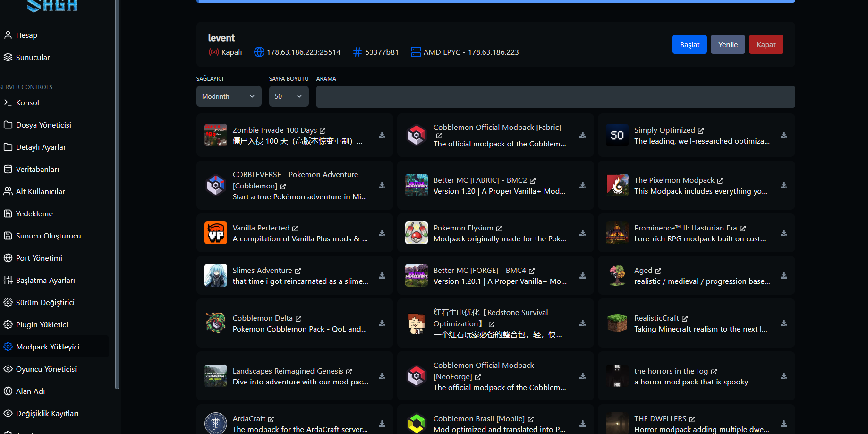Download Cobblemon Official Modpack [Fabric]

pyautogui.click(x=583, y=136)
